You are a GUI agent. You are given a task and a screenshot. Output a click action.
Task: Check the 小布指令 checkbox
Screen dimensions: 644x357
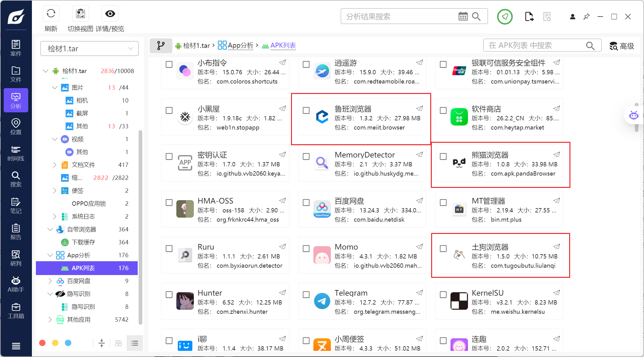pos(169,64)
